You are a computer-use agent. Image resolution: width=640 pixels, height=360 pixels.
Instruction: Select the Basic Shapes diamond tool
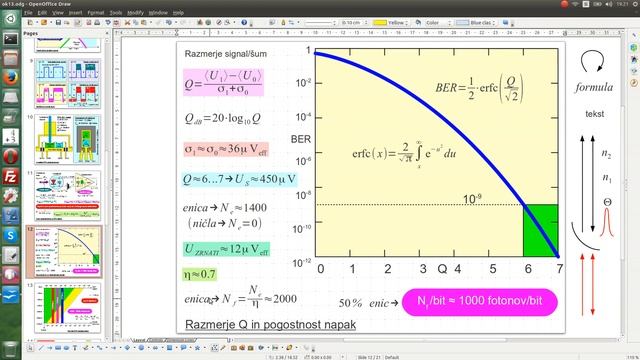pyautogui.click(x=127, y=348)
